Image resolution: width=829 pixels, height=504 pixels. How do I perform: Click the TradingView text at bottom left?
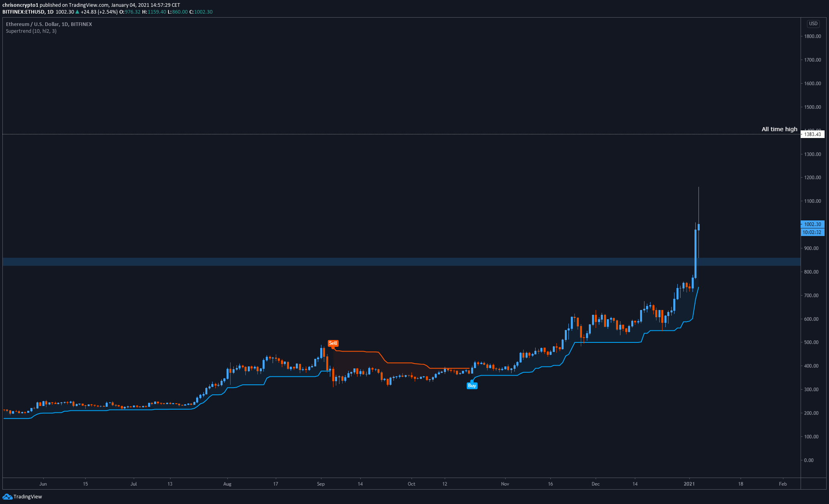[28, 496]
